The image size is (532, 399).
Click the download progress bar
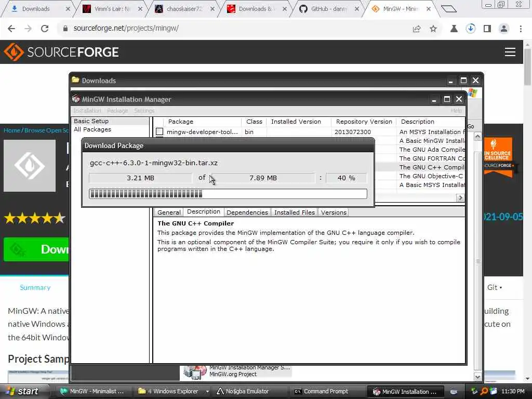coord(228,194)
